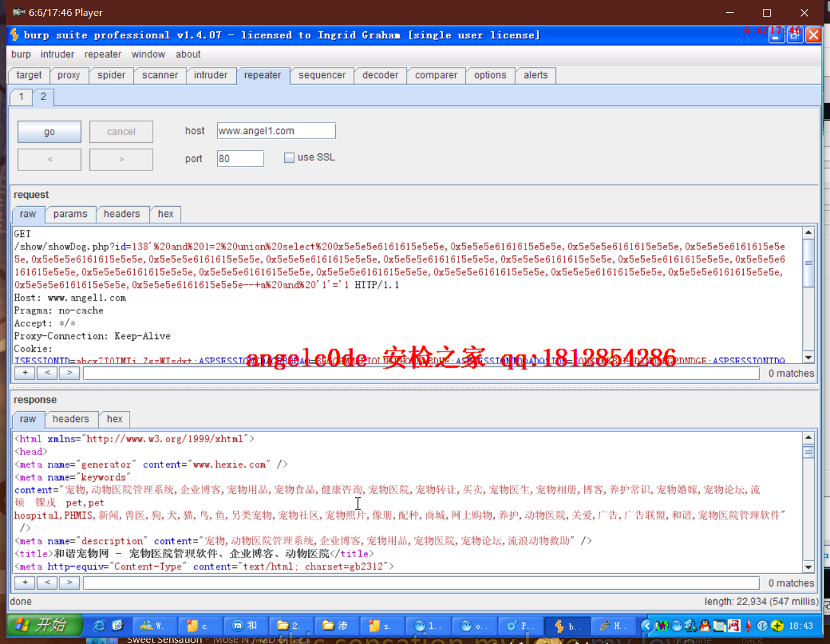Open the '和' taskbar window

coord(245,625)
